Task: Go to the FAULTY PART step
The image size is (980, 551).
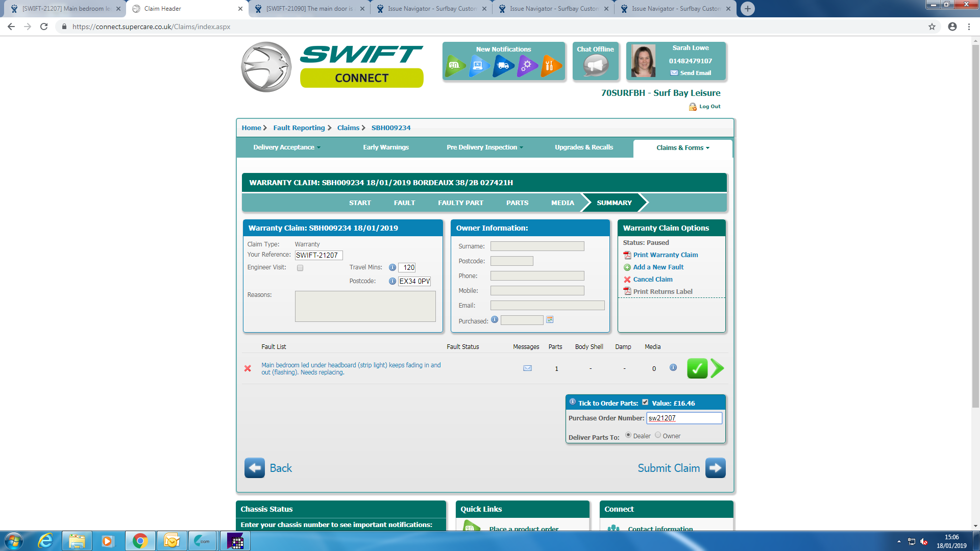Action: tap(460, 203)
